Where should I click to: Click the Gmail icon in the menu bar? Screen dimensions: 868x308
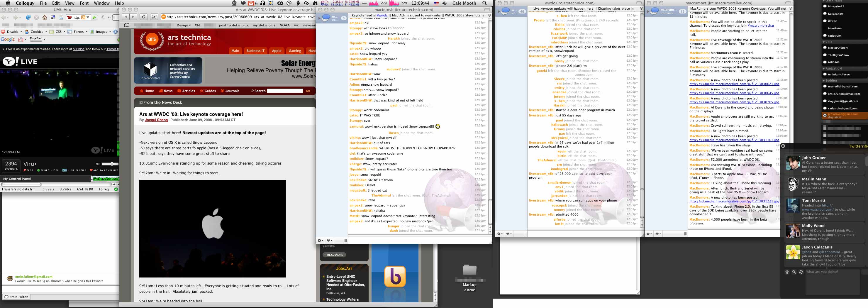click(251, 3)
